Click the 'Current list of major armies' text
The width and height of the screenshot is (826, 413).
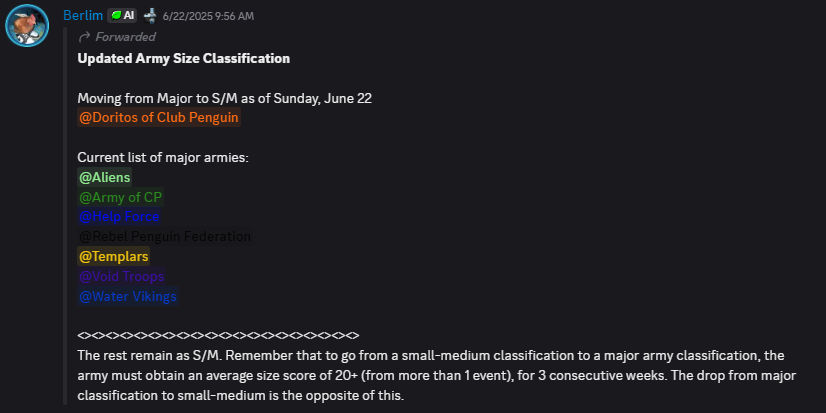(x=162, y=158)
